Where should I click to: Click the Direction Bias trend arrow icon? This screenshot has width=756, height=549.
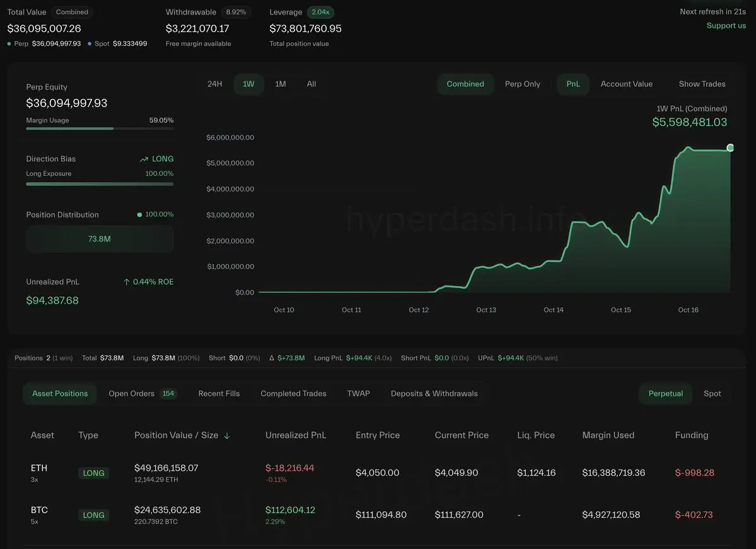coord(144,159)
